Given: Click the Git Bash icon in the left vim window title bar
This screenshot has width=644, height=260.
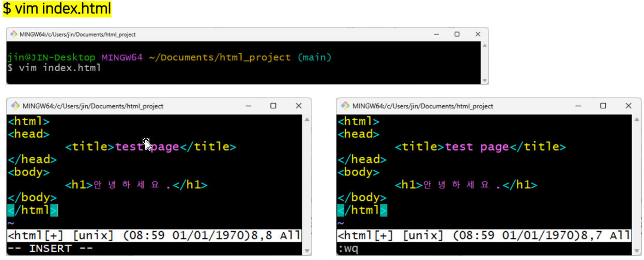Looking at the screenshot, I should (x=16, y=106).
